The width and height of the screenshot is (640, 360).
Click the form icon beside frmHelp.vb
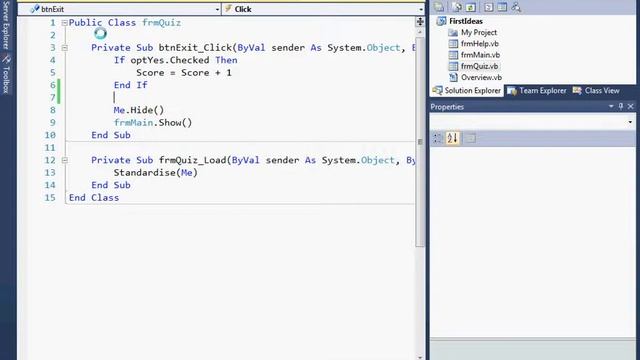(x=453, y=44)
